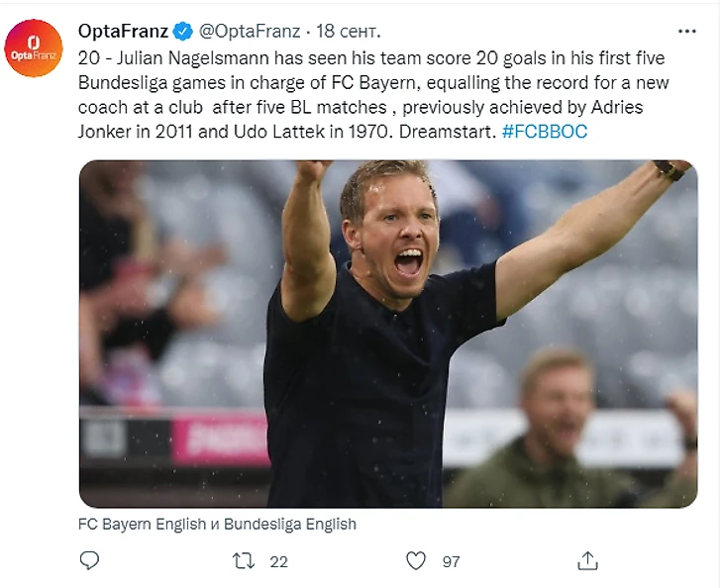Click the @OptaFranz handle
The height and width of the screenshot is (588, 723).
tap(247, 31)
